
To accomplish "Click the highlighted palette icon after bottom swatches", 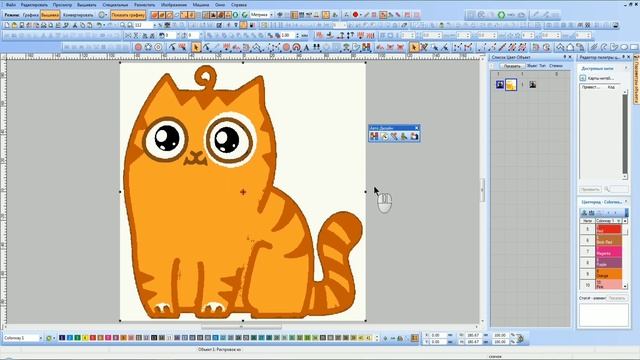I will point(415,338).
